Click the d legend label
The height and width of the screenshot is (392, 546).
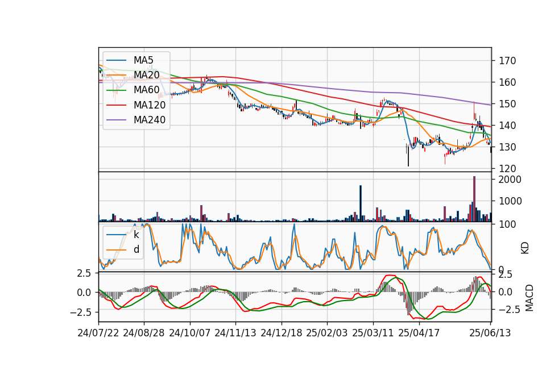tap(136, 249)
